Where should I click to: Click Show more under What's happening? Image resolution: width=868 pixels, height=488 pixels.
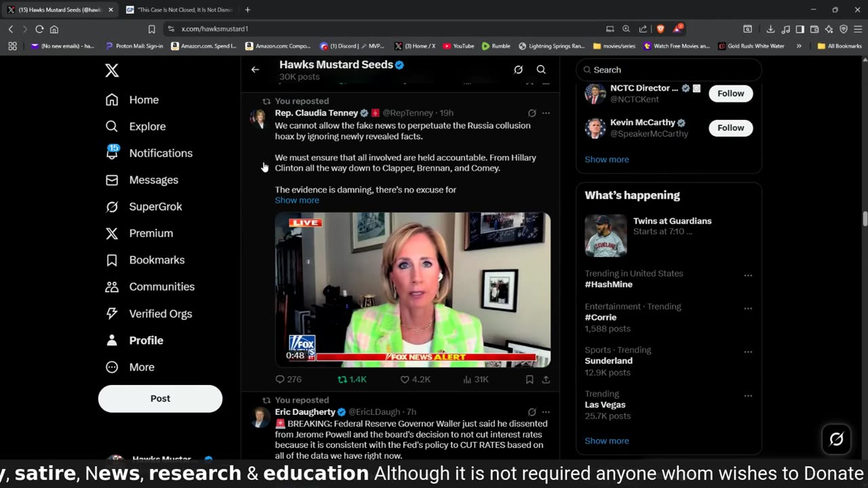(x=607, y=441)
